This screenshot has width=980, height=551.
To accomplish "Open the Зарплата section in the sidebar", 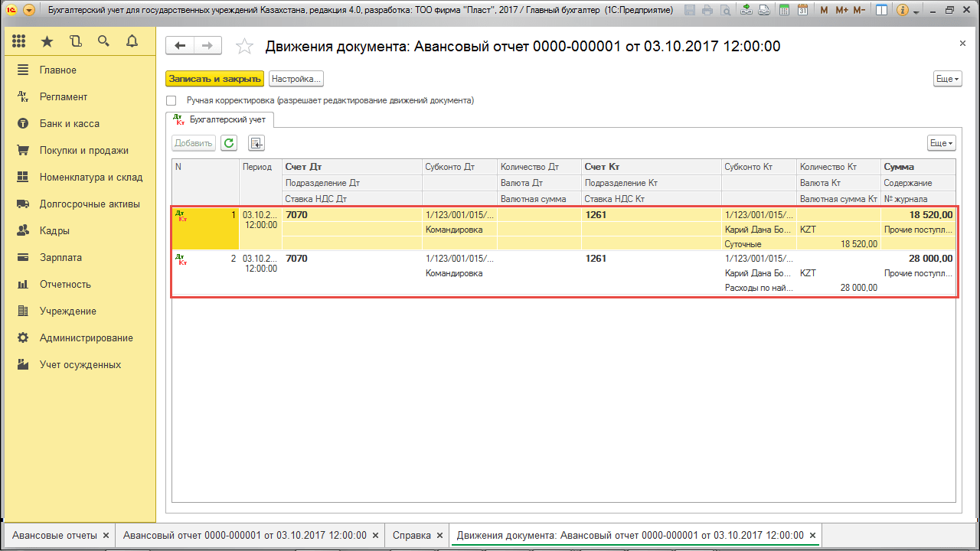I will 60,258.
